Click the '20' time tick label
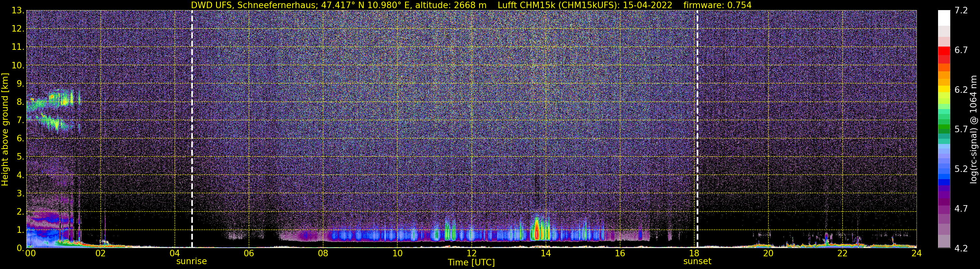 tap(768, 253)
